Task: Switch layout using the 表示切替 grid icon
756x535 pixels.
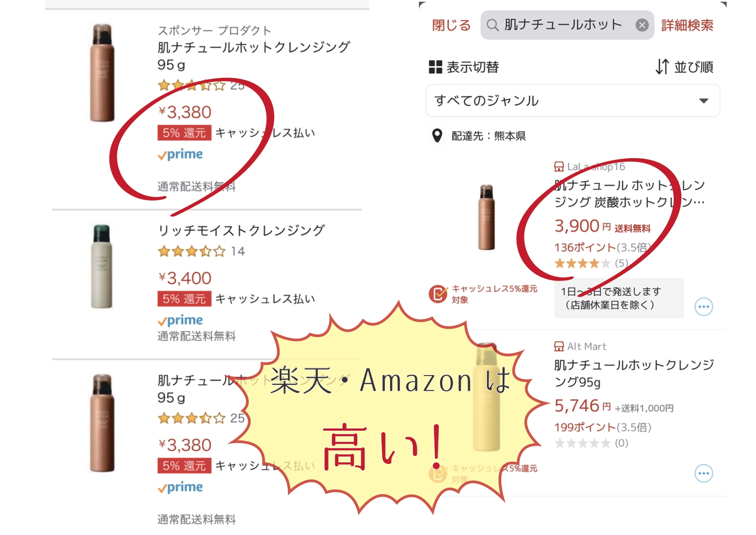Action: [x=435, y=67]
